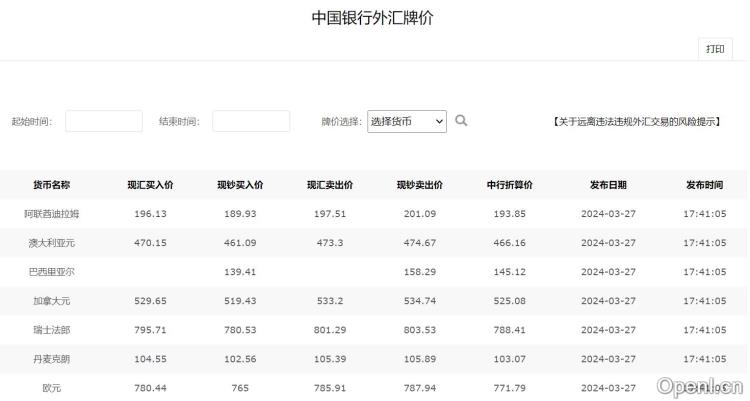The width and height of the screenshot is (750, 401).
Task: Click the 打印 print button
Action: pyautogui.click(x=715, y=49)
